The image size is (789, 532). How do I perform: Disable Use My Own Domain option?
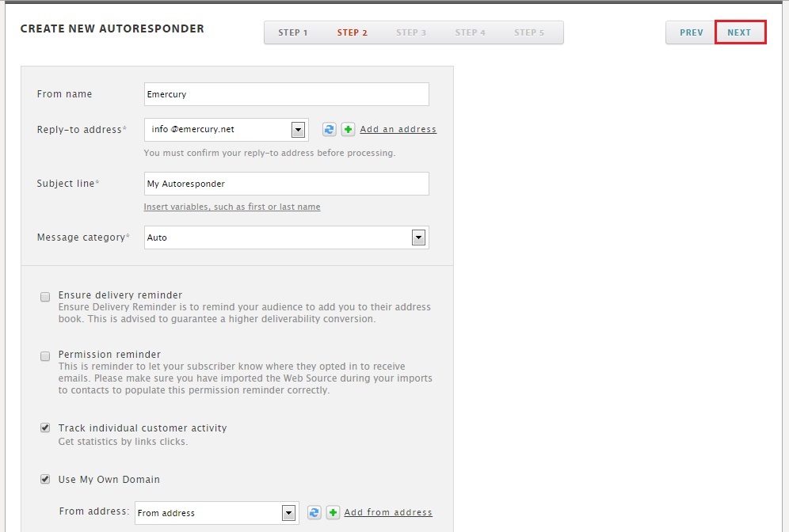coord(45,479)
